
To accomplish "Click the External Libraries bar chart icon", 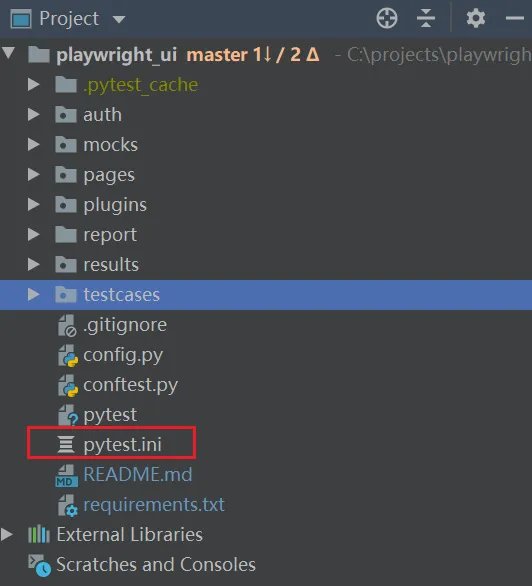I will pos(39,534).
